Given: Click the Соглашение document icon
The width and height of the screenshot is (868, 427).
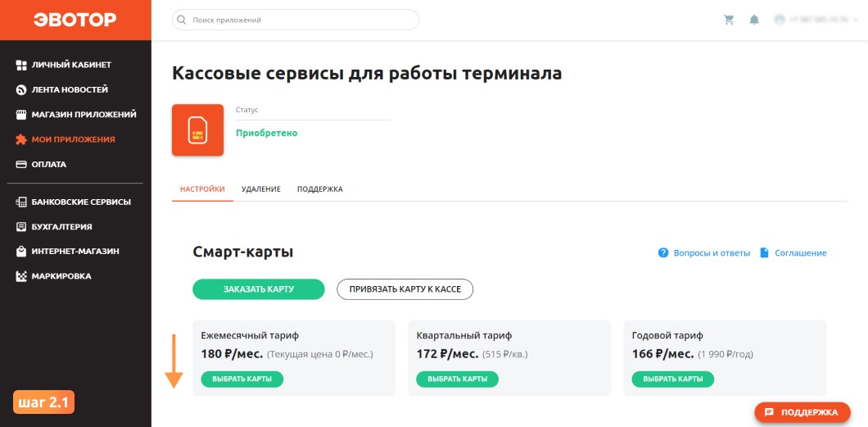Looking at the screenshot, I should (765, 252).
